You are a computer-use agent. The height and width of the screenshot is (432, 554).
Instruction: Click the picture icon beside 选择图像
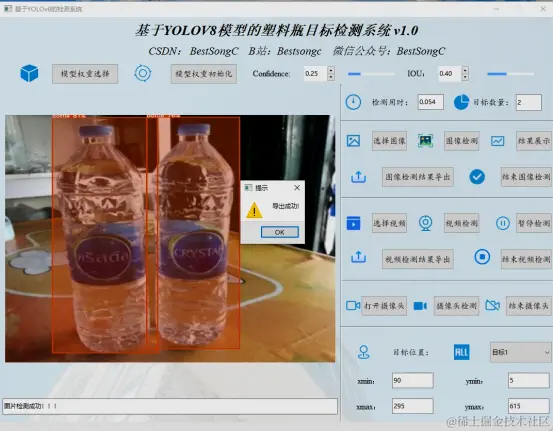click(x=353, y=141)
